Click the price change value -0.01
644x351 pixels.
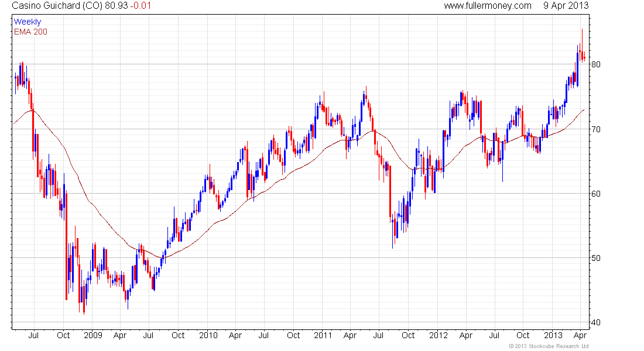click(x=141, y=6)
